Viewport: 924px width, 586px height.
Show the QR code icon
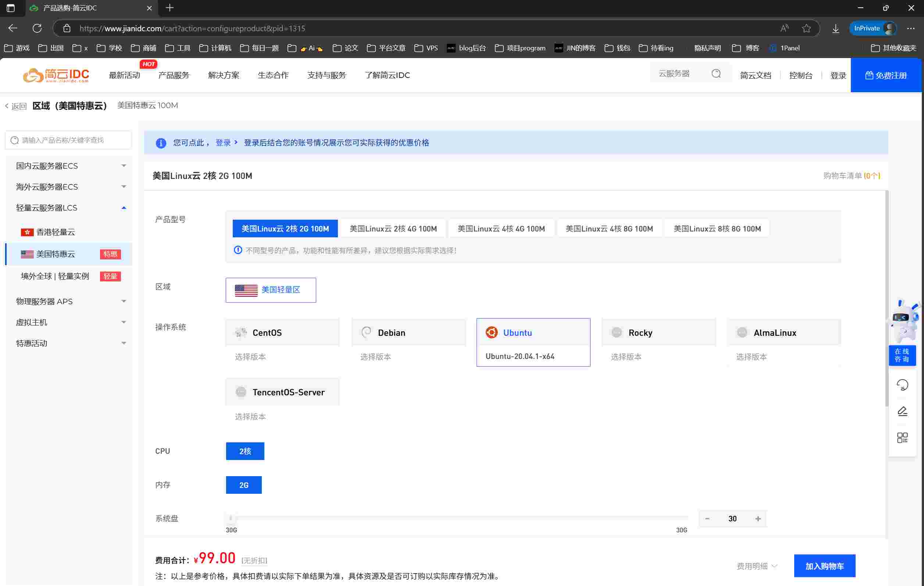pyautogui.click(x=902, y=438)
